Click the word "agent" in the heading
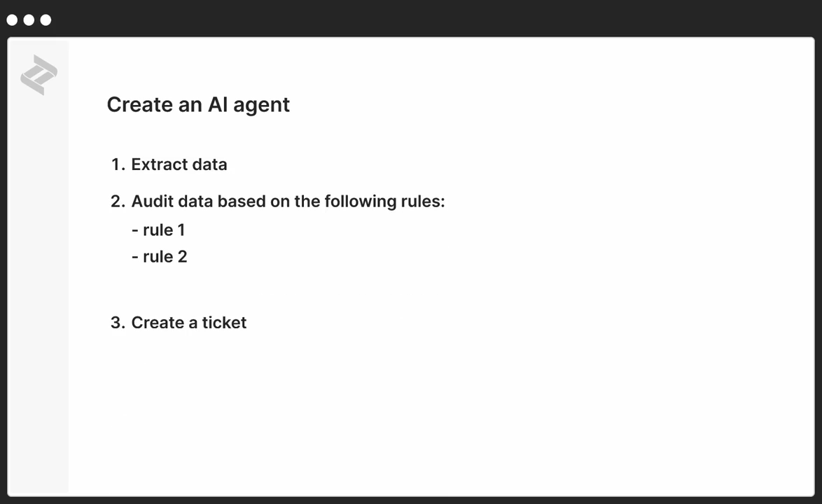The width and height of the screenshot is (822, 504). (261, 106)
